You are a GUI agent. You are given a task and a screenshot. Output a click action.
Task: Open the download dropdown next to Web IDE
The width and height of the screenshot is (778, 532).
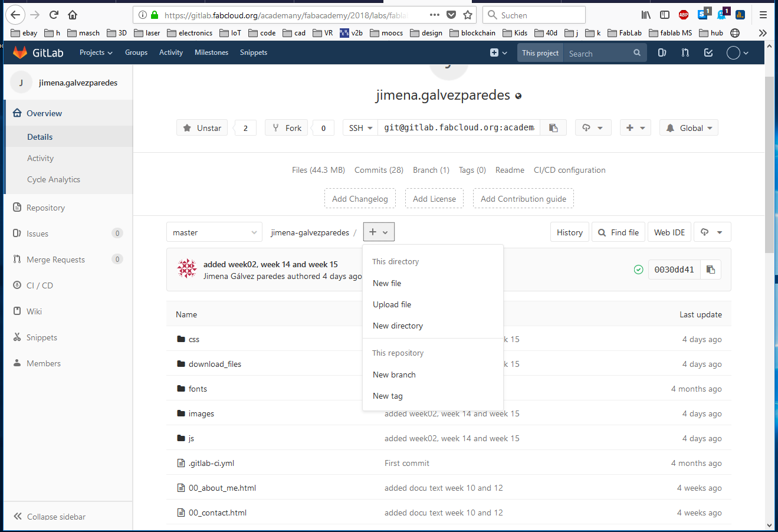[712, 232]
